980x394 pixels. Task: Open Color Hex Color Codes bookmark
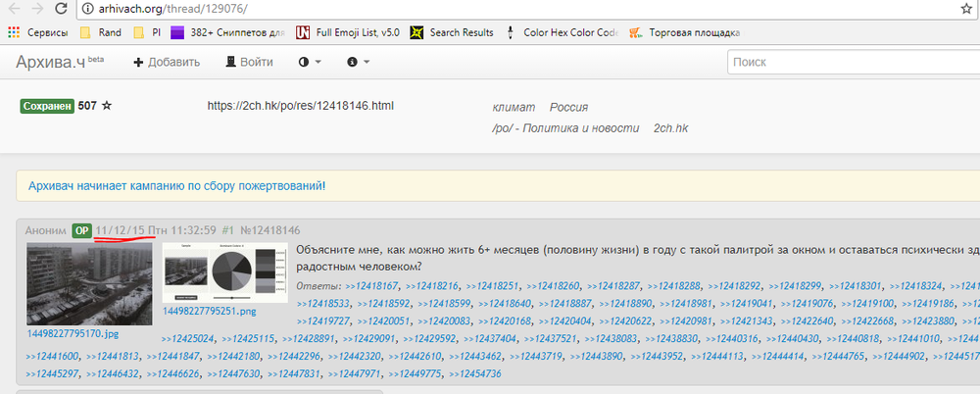click(x=562, y=32)
